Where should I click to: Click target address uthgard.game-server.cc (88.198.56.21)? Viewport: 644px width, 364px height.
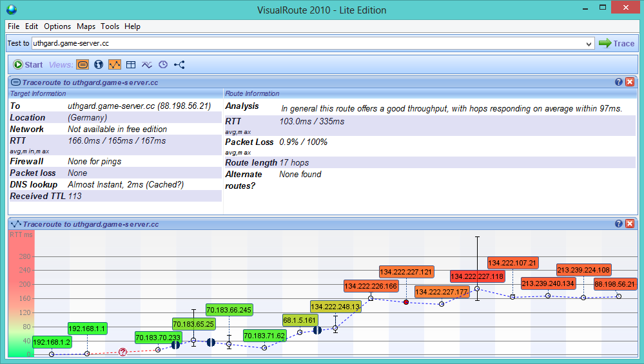click(x=139, y=106)
